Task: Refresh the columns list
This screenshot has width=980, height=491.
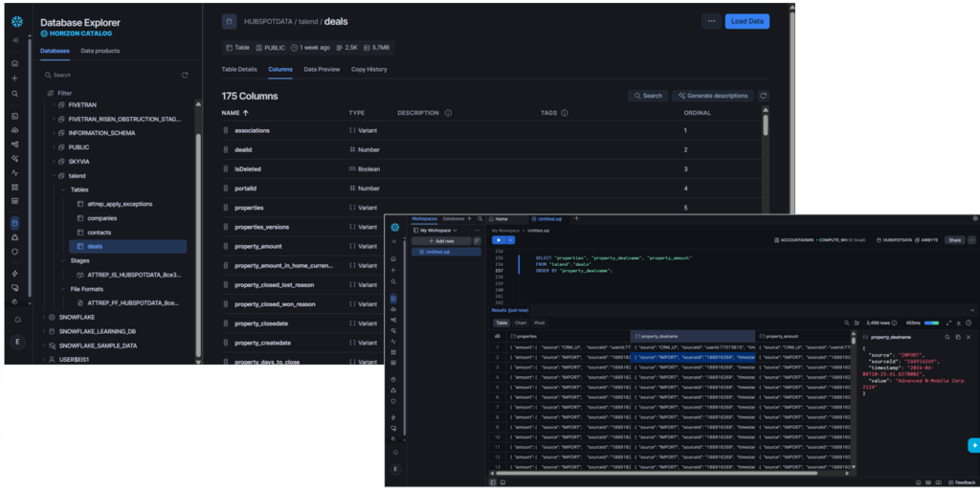Action: (763, 96)
